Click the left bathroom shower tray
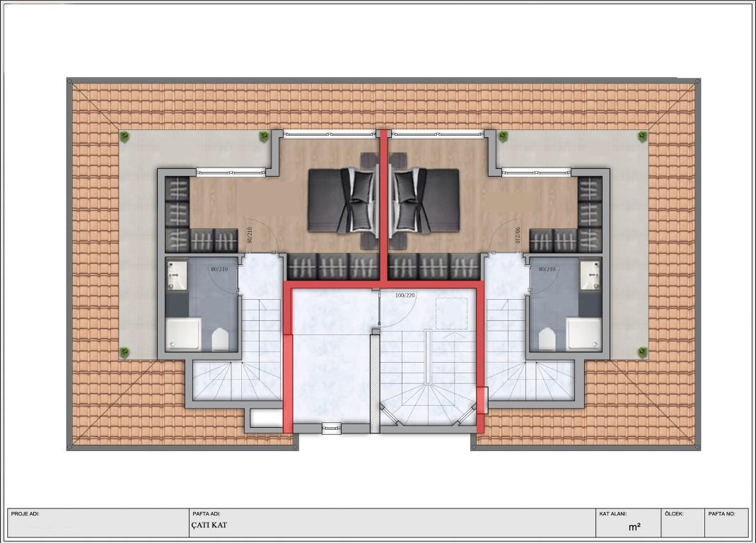 (184, 334)
